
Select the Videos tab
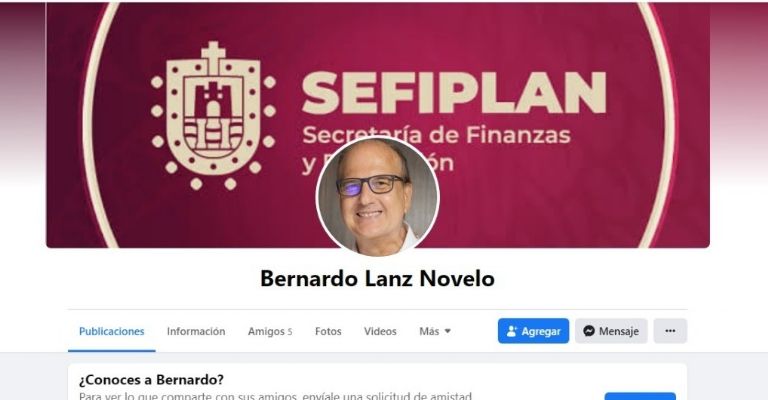coord(380,331)
